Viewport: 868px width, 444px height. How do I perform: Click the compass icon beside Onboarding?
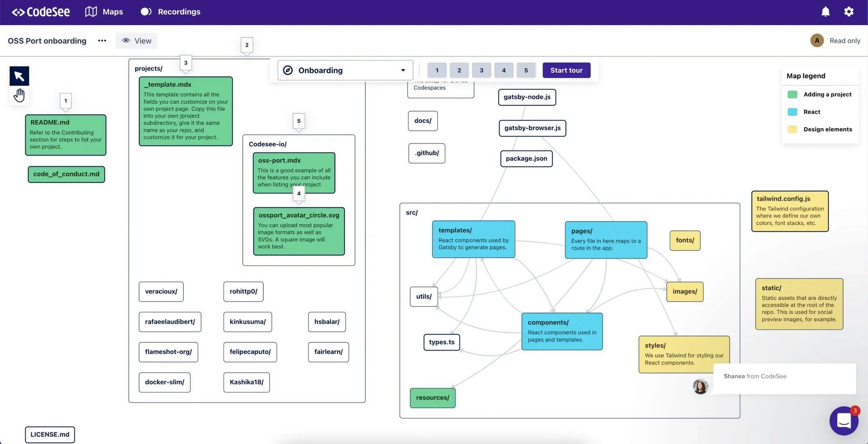click(288, 70)
